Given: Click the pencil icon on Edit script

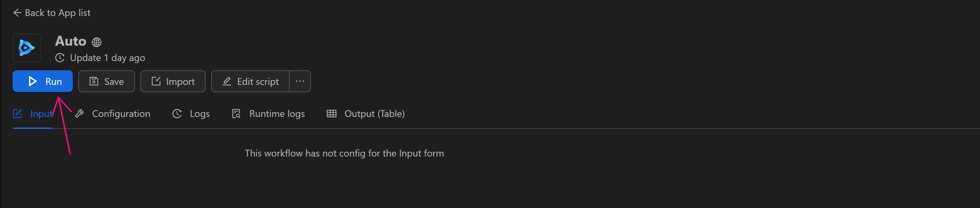Looking at the screenshot, I should pos(227,81).
